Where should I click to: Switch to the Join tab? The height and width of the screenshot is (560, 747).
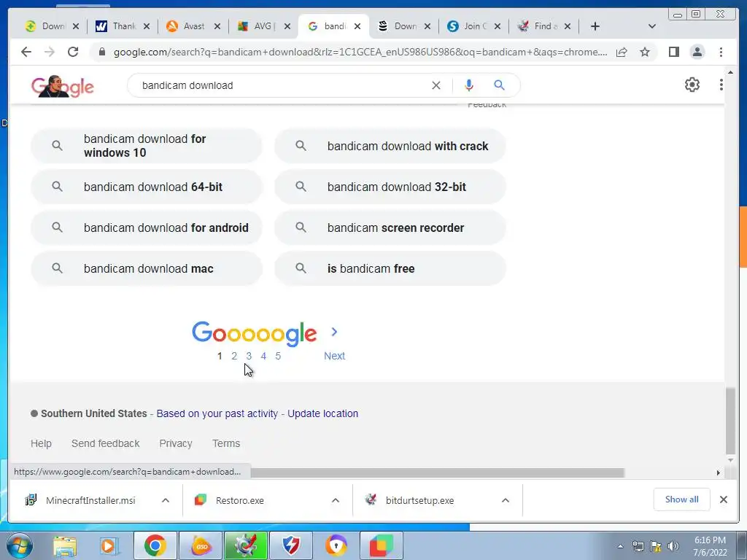pyautogui.click(x=473, y=26)
